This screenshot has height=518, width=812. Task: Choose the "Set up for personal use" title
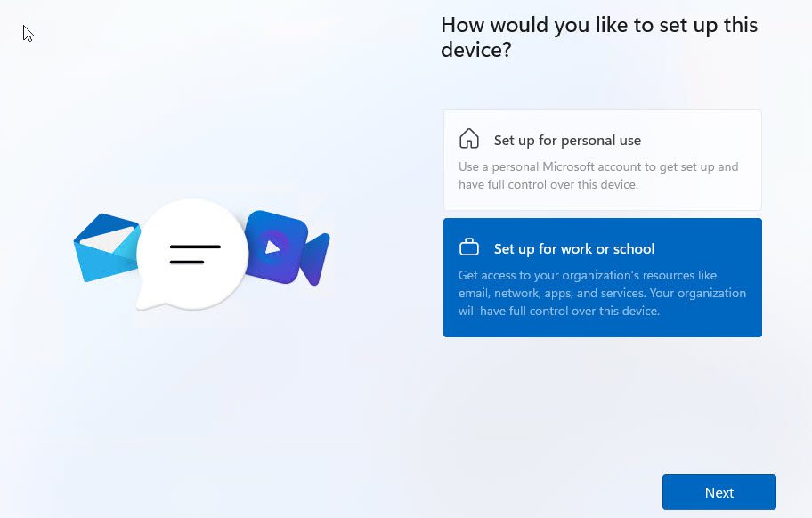pos(567,141)
